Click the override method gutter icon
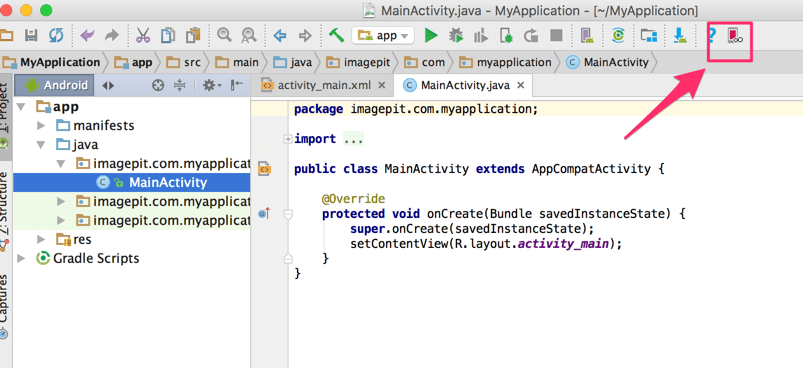803x368 pixels. click(264, 214)
